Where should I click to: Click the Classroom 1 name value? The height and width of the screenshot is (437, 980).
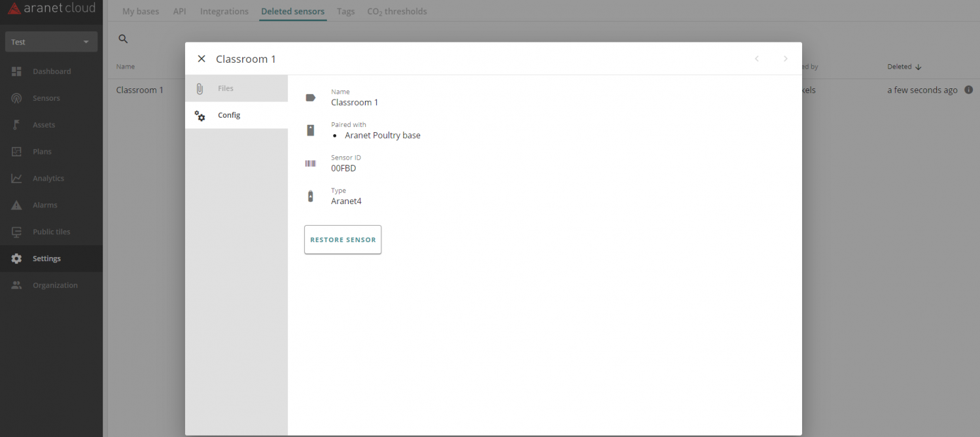355,103
